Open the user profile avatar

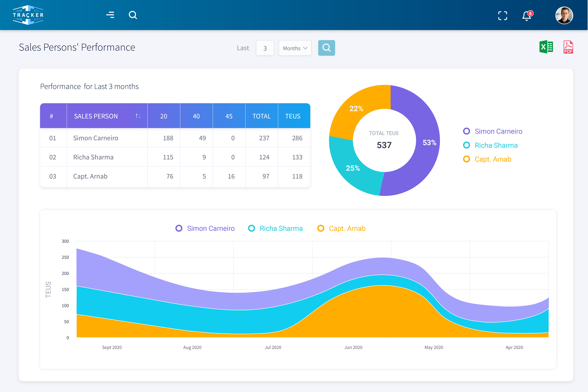tap(564, 15)
